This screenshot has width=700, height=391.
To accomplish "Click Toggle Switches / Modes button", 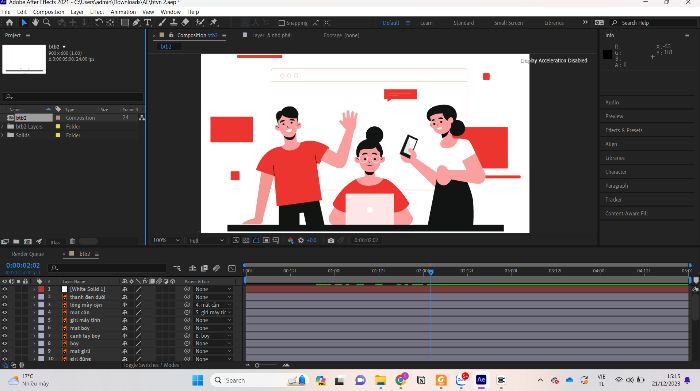I will (152, 365).
